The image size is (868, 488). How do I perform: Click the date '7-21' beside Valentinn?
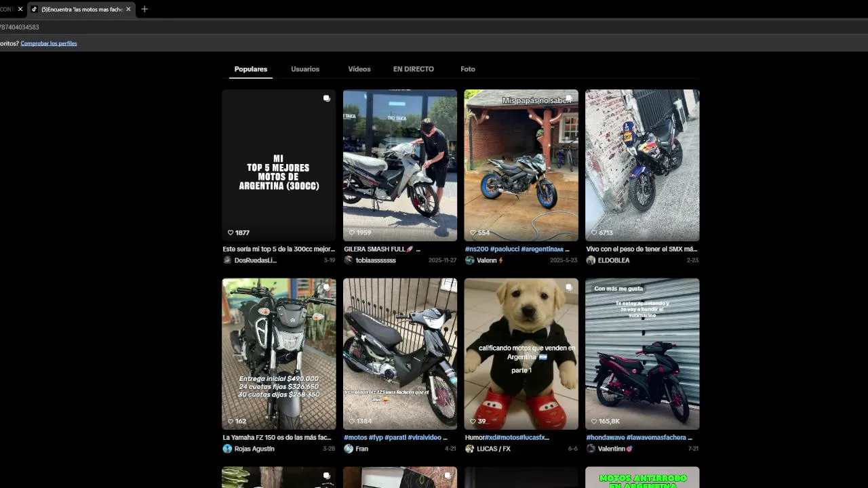click(x=693, y=449)
